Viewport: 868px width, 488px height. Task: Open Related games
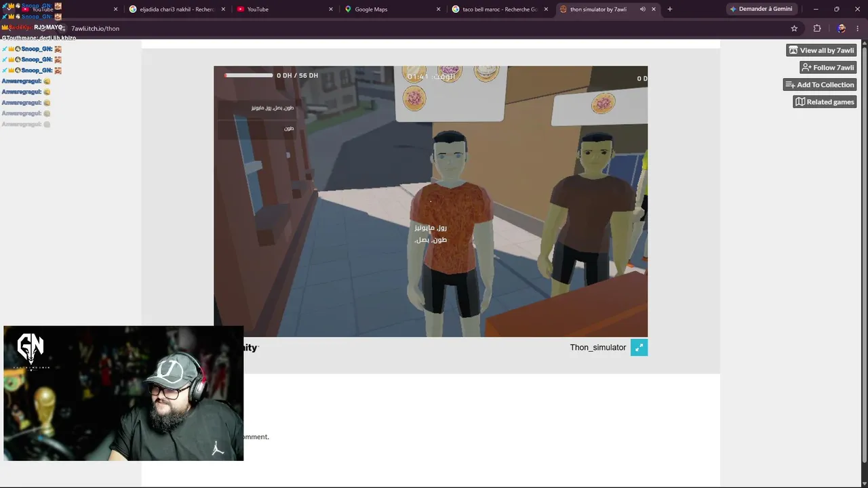(x=825, y=102)
